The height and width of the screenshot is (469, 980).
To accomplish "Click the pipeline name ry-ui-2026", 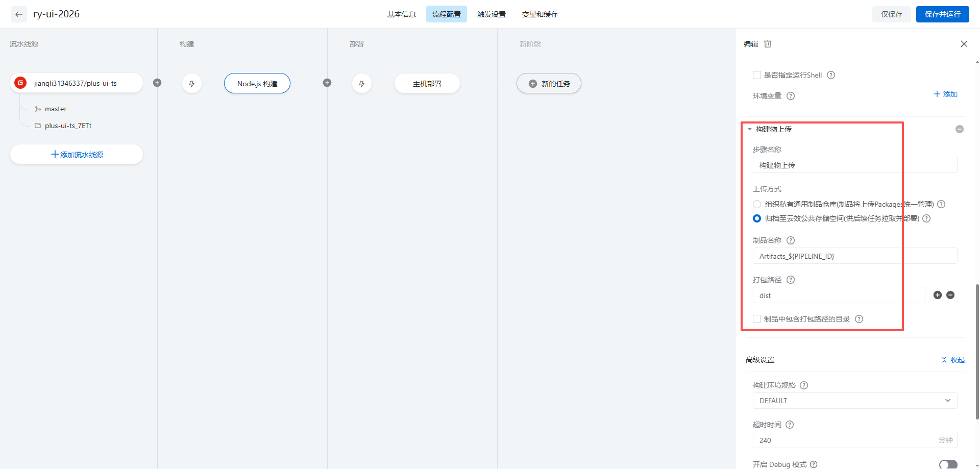I will tap(57, 14).
